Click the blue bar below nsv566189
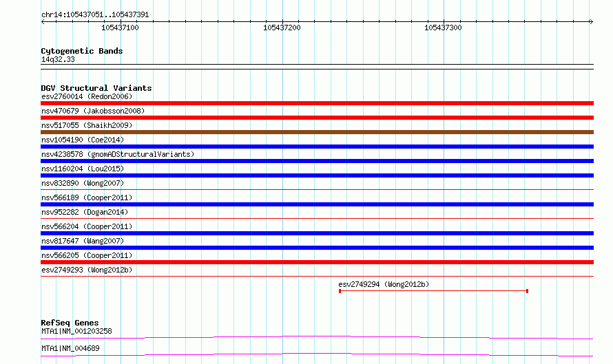The height and width of the screenshot is (364, 613). [x=317, y=204]
